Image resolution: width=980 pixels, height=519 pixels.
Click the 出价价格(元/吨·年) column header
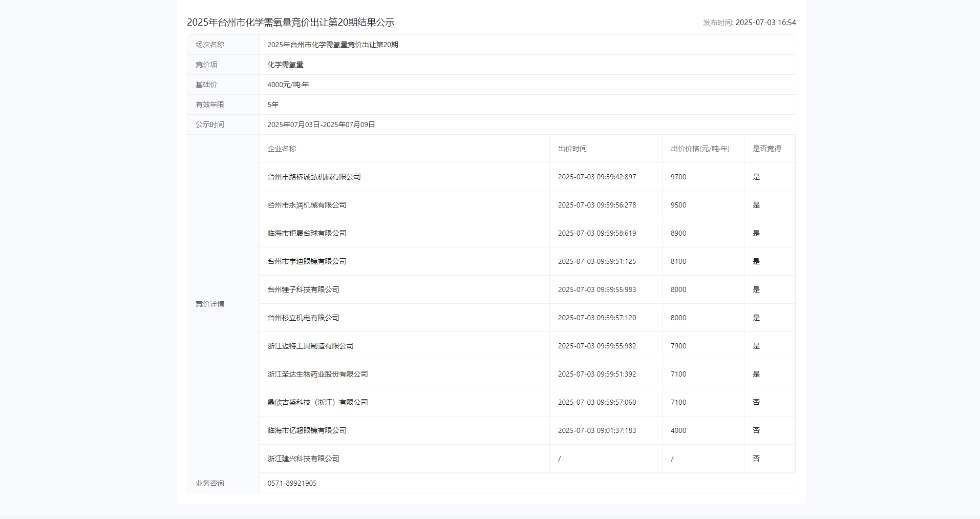pos(700,149)
